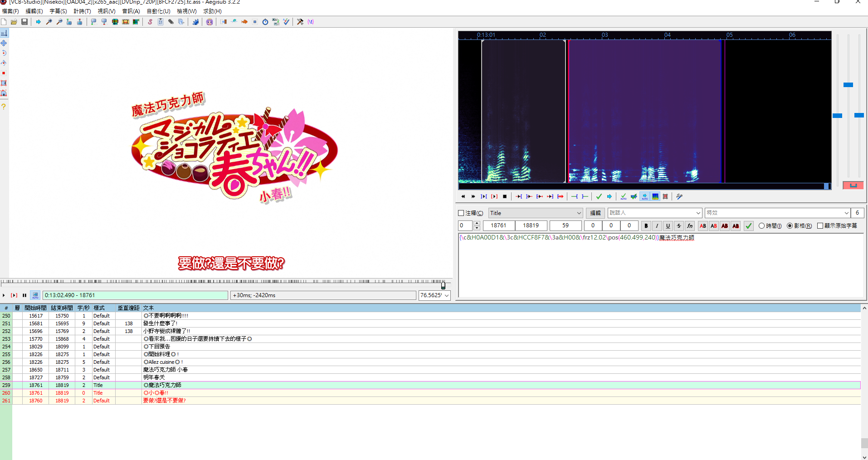
Task: Toggle tag hiding {\t} icon
Action: [311, 22]
